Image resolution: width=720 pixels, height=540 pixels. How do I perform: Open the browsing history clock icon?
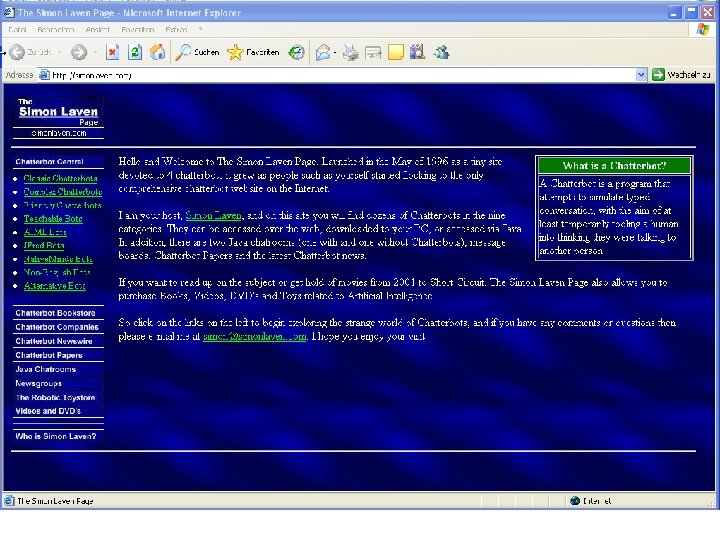[x=296, y=52]
